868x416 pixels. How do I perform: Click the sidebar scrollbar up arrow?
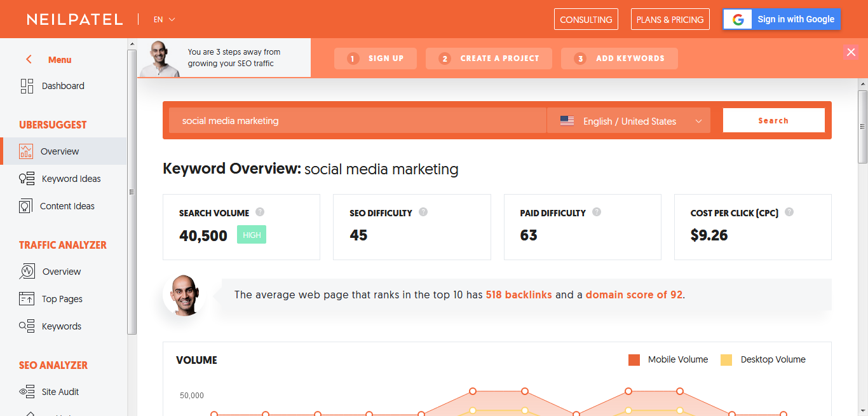click(132, 44)
